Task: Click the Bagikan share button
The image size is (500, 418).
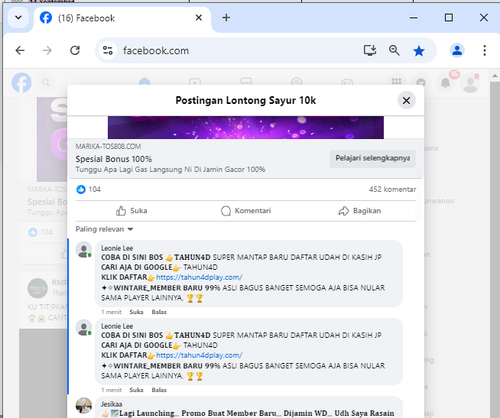Action: click(x=360, y=211)
